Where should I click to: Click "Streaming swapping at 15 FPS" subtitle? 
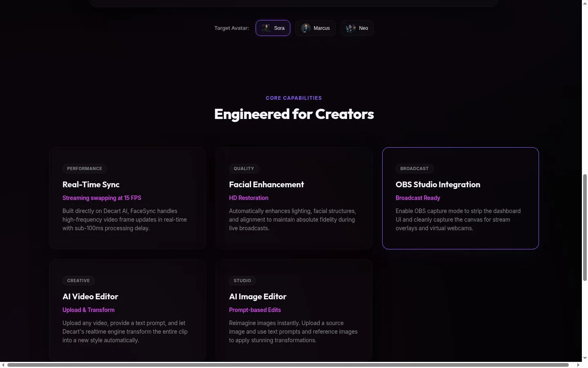pyautogui.click(x=102, y=198)
